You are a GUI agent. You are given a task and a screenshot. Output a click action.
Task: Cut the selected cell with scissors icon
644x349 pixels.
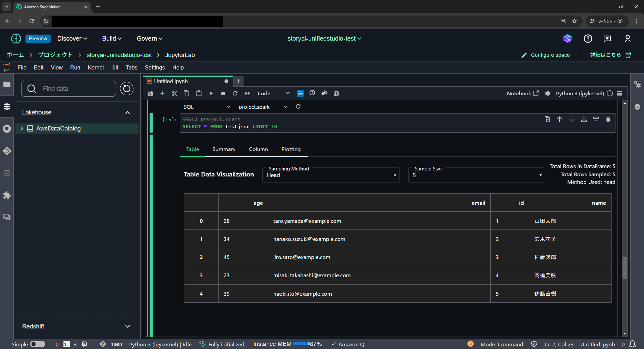174,93
